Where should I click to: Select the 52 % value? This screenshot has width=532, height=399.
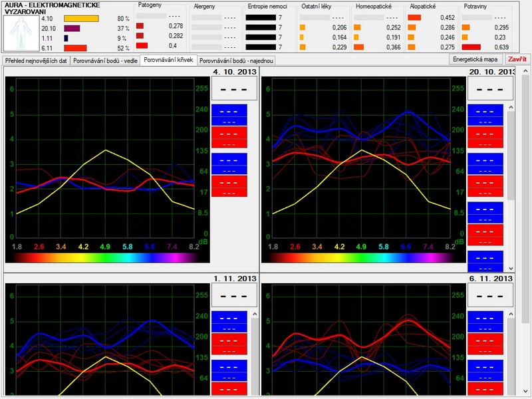tap(123, 48)
